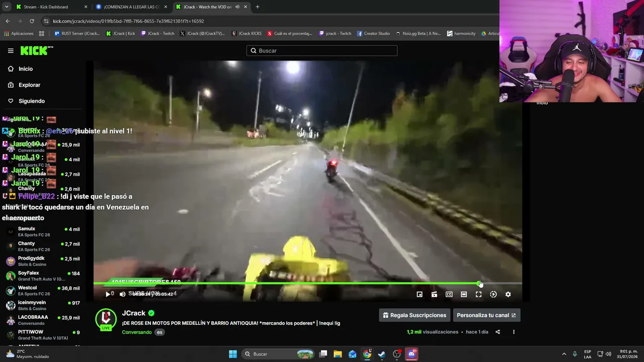
Task: Go to Inicio in the sidebar
Action: coord(25,69)
